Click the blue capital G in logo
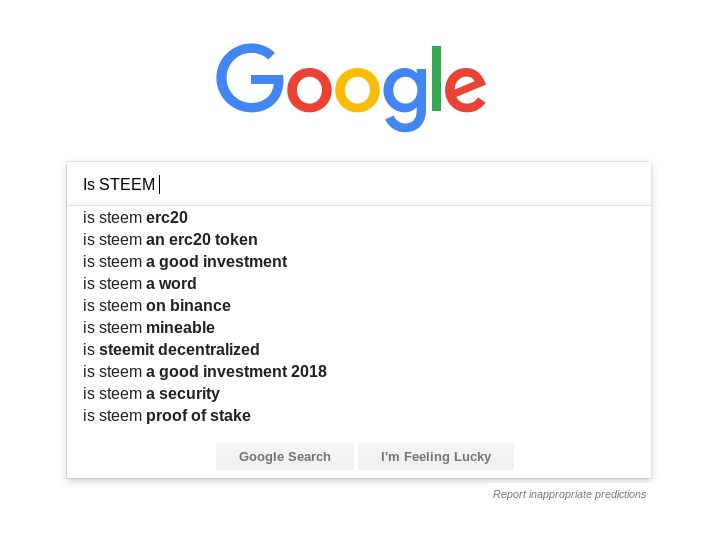723x547 pixels. pos(250,78)
